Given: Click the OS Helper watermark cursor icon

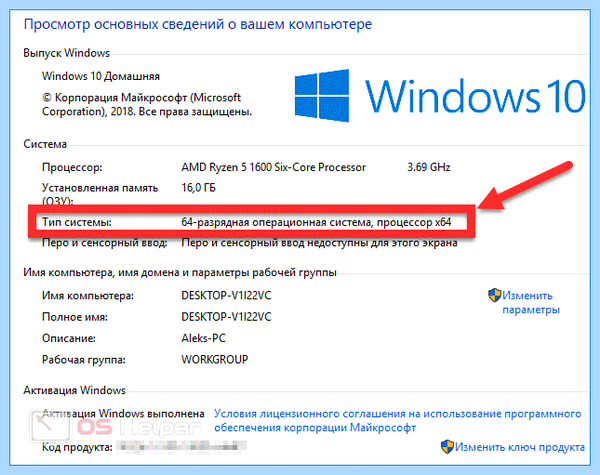Looking at the screenshot, I should pyautogui.click(x=50, y=426).
